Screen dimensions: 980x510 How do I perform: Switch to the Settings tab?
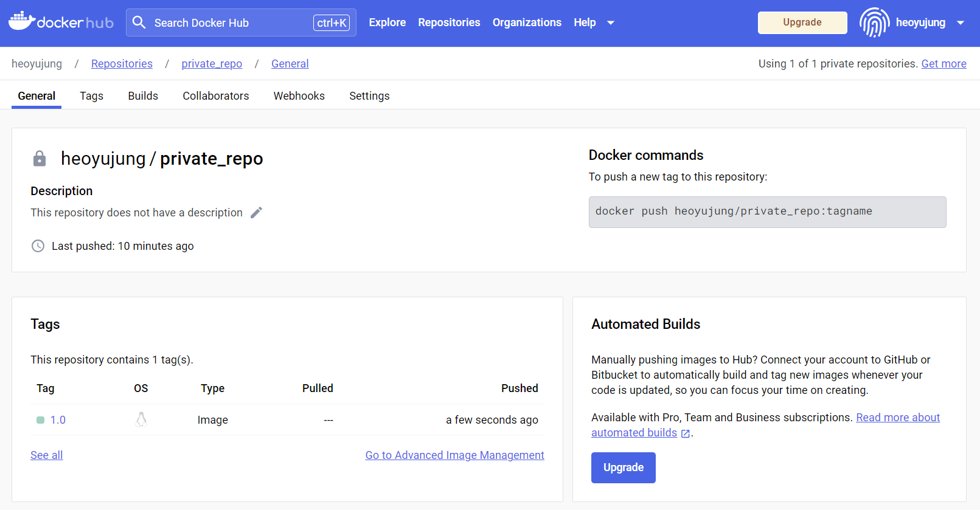point(369,96)
